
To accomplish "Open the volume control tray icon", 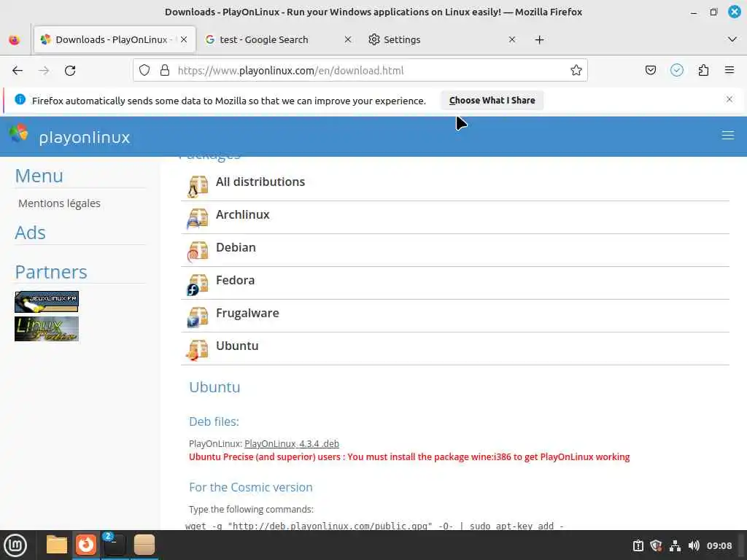I will pyautogui.click(x=694, y=545).
